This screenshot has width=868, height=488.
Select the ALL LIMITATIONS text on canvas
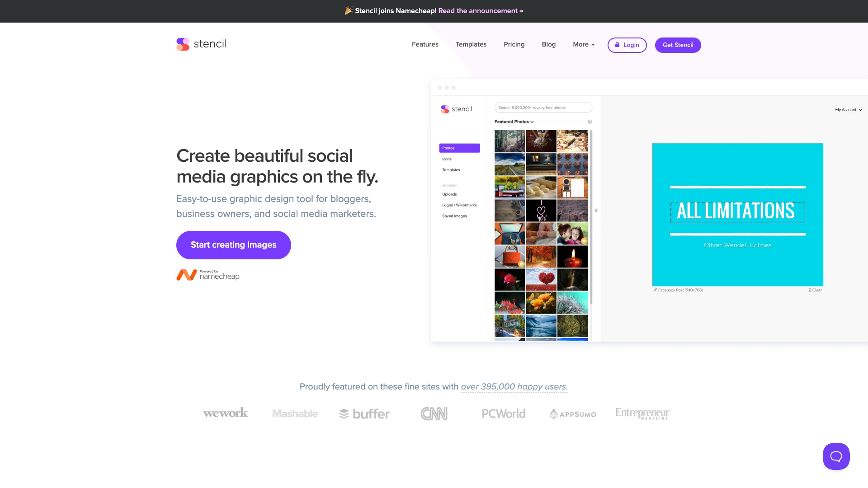[737, 211]
